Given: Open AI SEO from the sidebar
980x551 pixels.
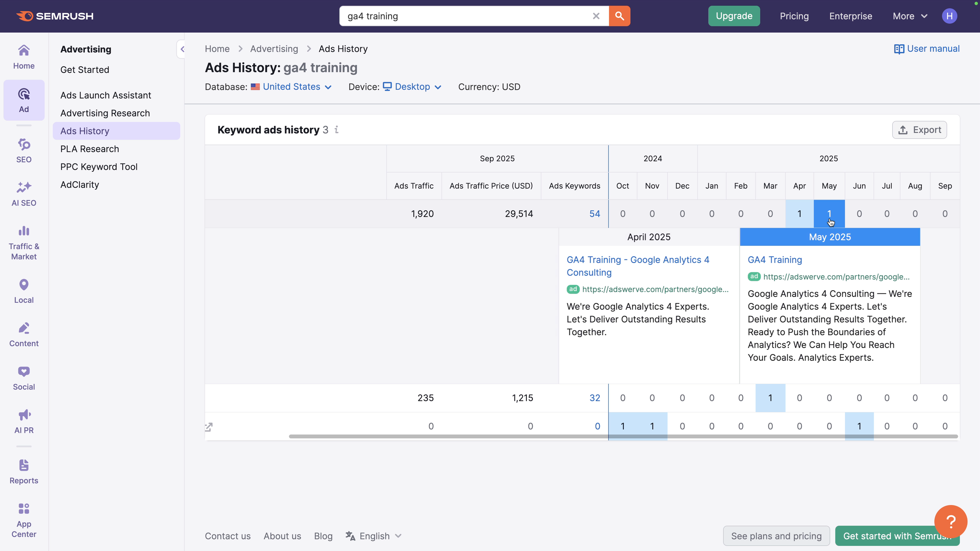Looking at the screenshot, I should click(x=24, y=194).
